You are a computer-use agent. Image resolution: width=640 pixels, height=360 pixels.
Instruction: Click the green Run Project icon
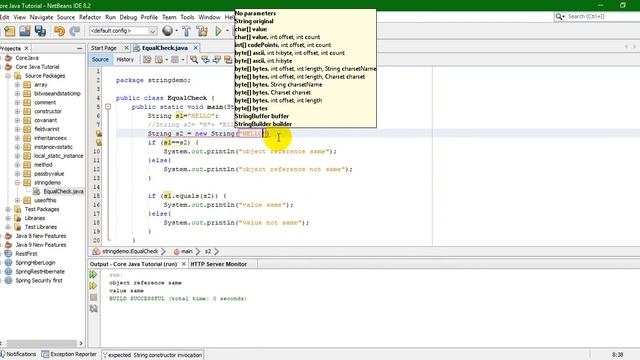tap(218, 31)
